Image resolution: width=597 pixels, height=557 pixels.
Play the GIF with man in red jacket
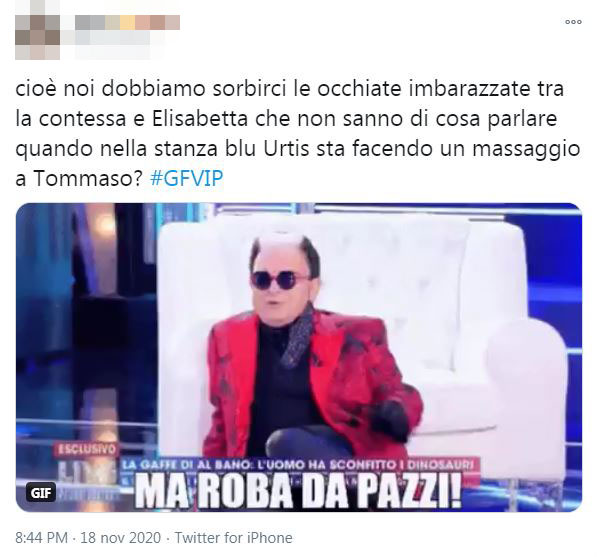pos(298,357)
